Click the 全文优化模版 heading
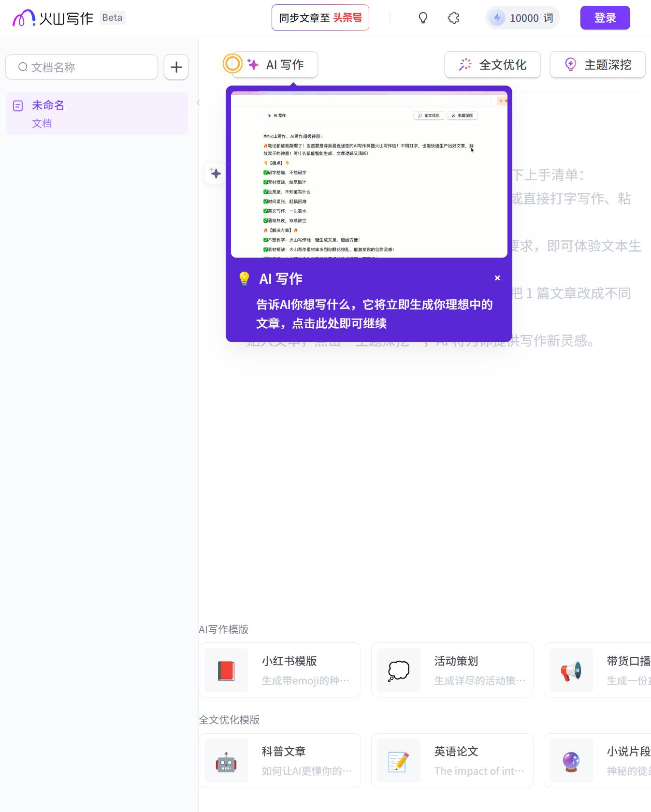The image size is (651, 812). [x=229, y=720]
